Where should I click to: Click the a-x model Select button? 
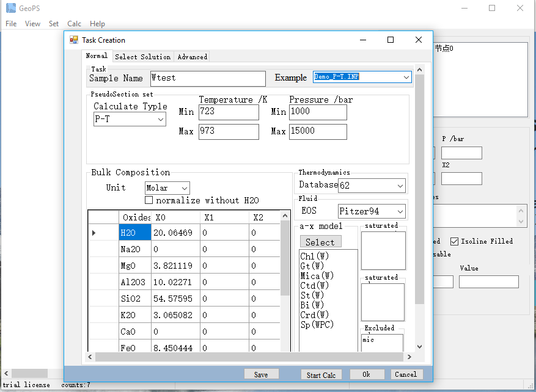pos(320,242)
